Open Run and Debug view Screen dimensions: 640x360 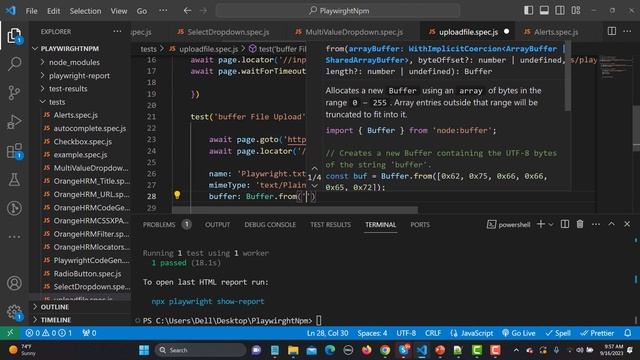click(14, 122)
